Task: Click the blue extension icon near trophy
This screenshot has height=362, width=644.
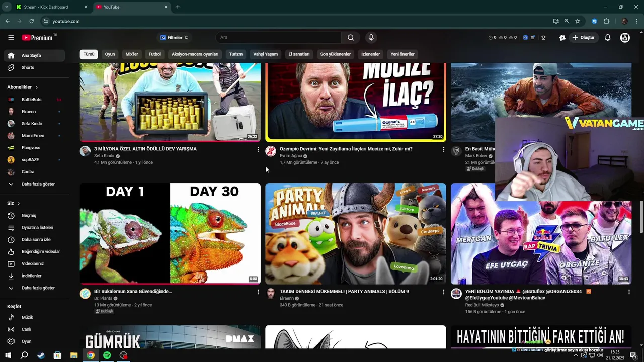Action: coord(525,38)
